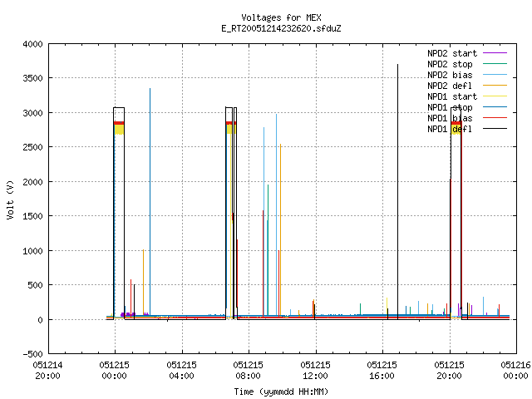Select the 'NPD1 stop' legend label

pos(450,107)
